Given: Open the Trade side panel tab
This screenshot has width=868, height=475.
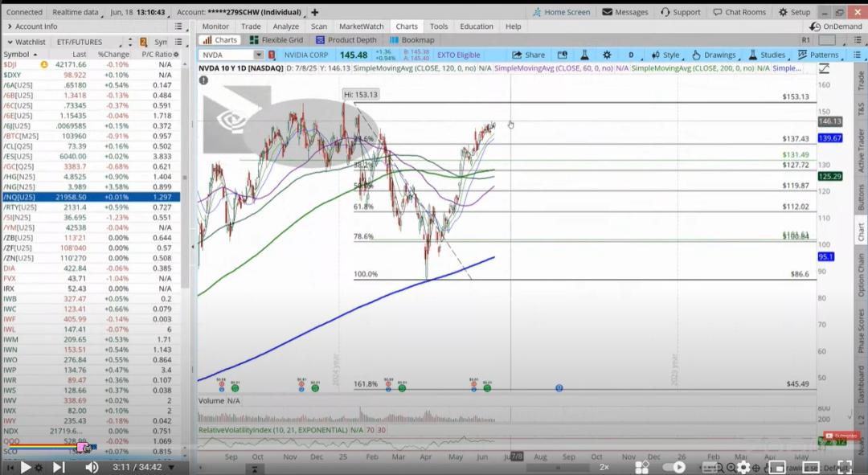Looking at the screenshot, I should (861, 81).
